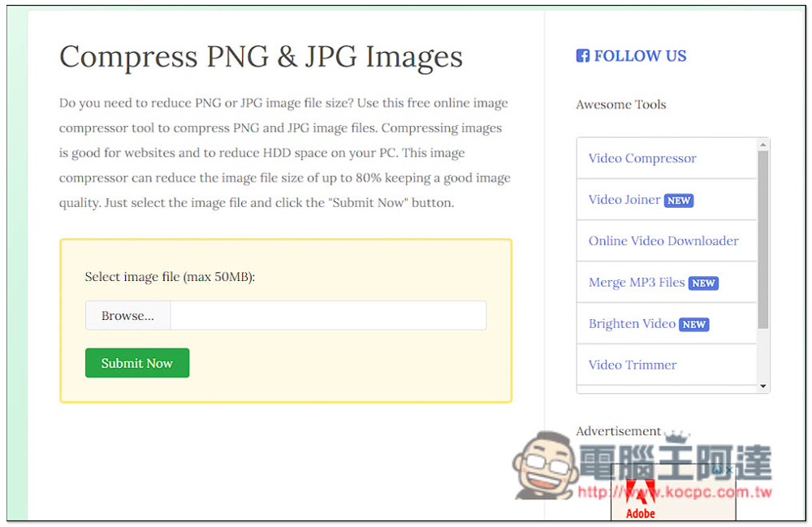This screenshot has width=812, height=527.
Task: Open the Online Video Downloader link
Action: [663, 241]
